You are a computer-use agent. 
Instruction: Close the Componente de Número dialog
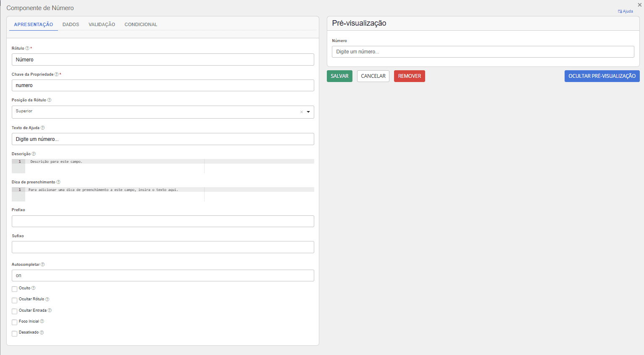point(639,5)
